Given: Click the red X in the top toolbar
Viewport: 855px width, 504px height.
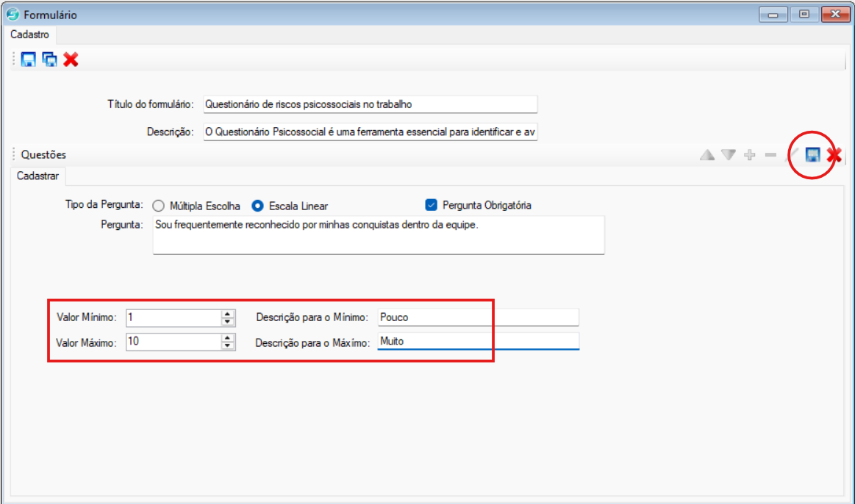Looking at the screenshot, I should coord(71,60).
